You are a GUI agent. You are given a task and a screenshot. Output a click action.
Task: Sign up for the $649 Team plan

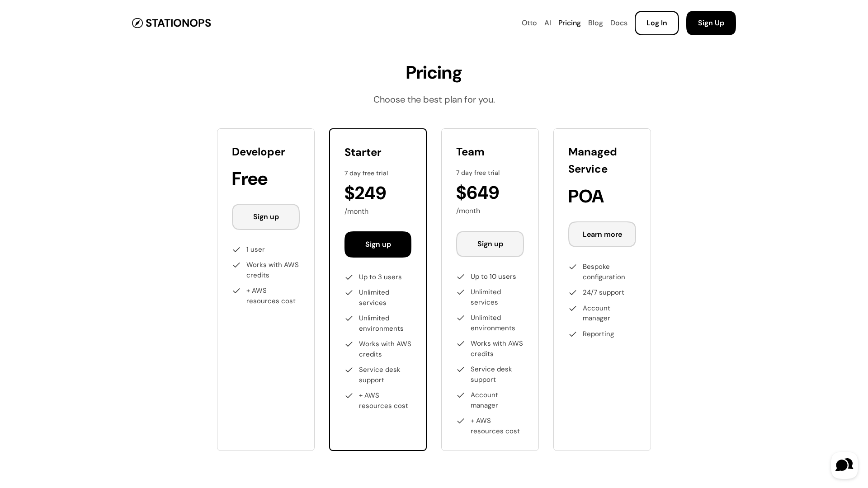[490, 244]
